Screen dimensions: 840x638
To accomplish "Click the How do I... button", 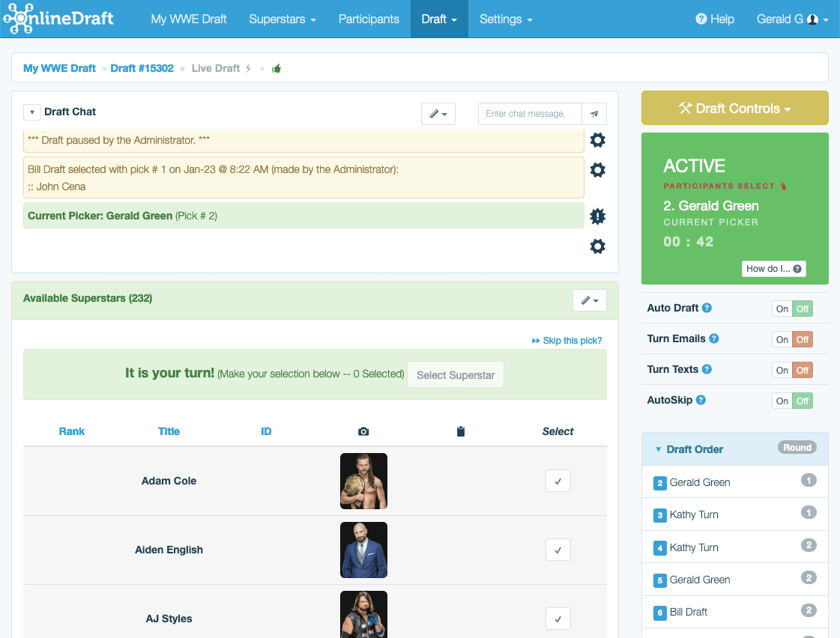I will tap(773, 269).
